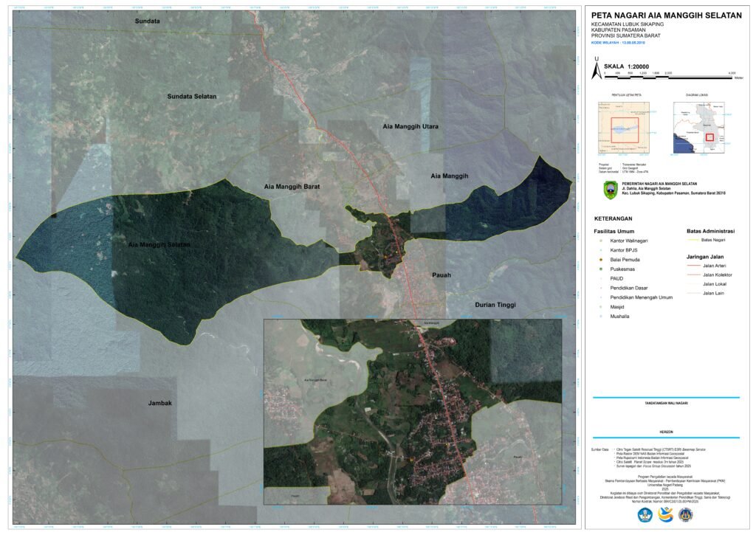Click the Aia Manggih Selatan map label
This screenshot has height=535, width=756.
(x=158, y=244)
